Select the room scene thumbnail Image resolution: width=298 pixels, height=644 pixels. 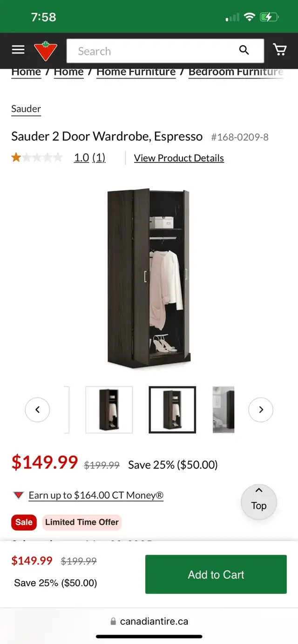point(223,409)
